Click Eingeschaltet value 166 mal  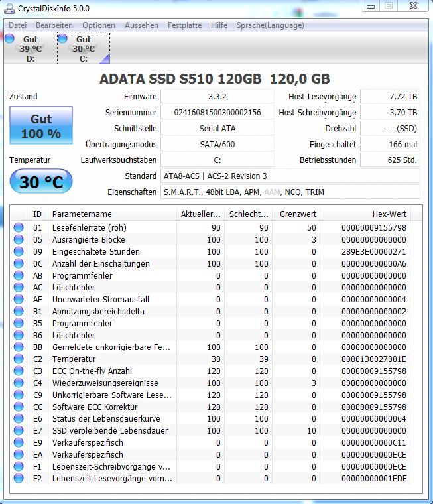coord(390,145)
